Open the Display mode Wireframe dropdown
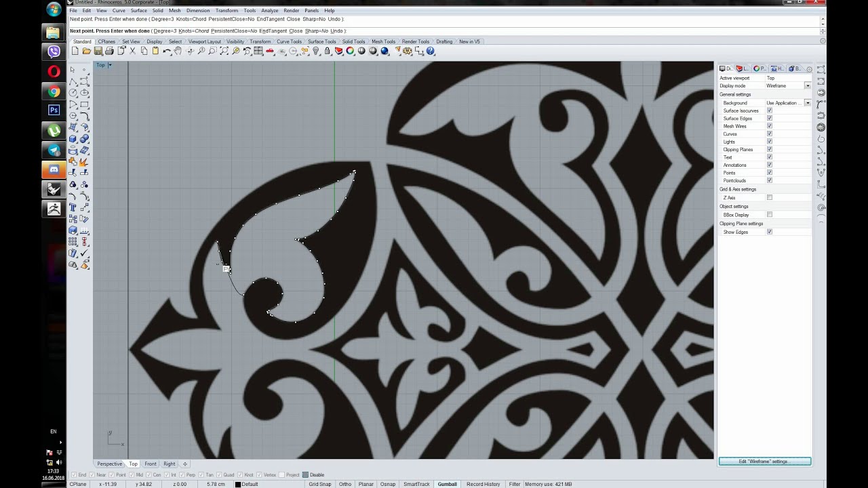 [807, 86]
